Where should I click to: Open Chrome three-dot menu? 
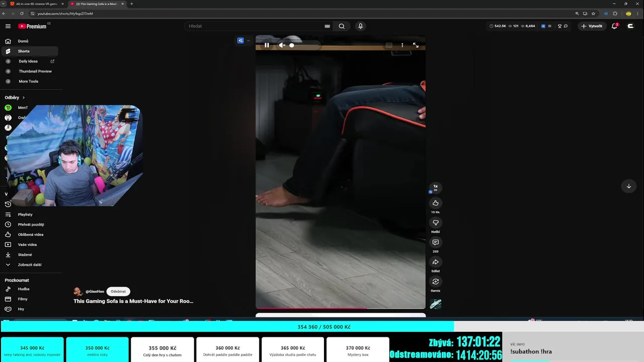click(x=638, y=14)
